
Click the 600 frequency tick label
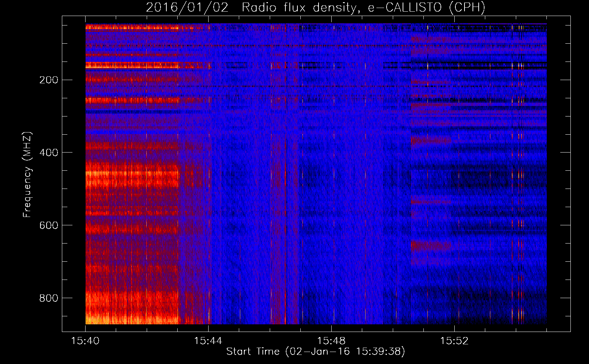click(x=49, y=225)
